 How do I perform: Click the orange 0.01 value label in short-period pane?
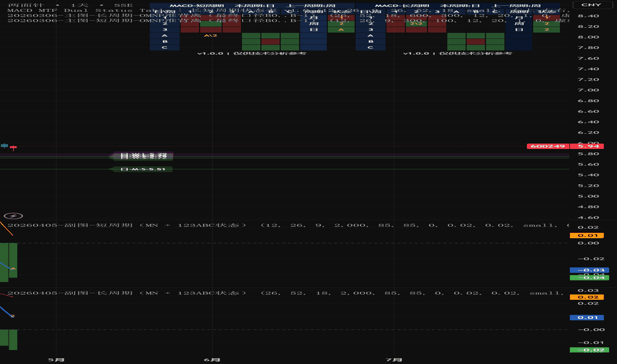587,236
